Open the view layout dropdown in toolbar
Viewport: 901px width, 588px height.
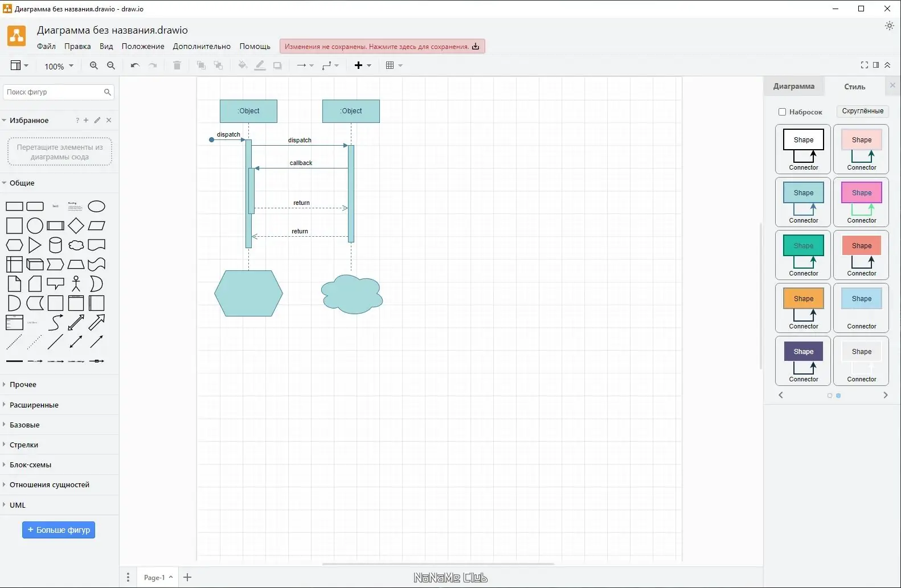[x=19, y=65]
